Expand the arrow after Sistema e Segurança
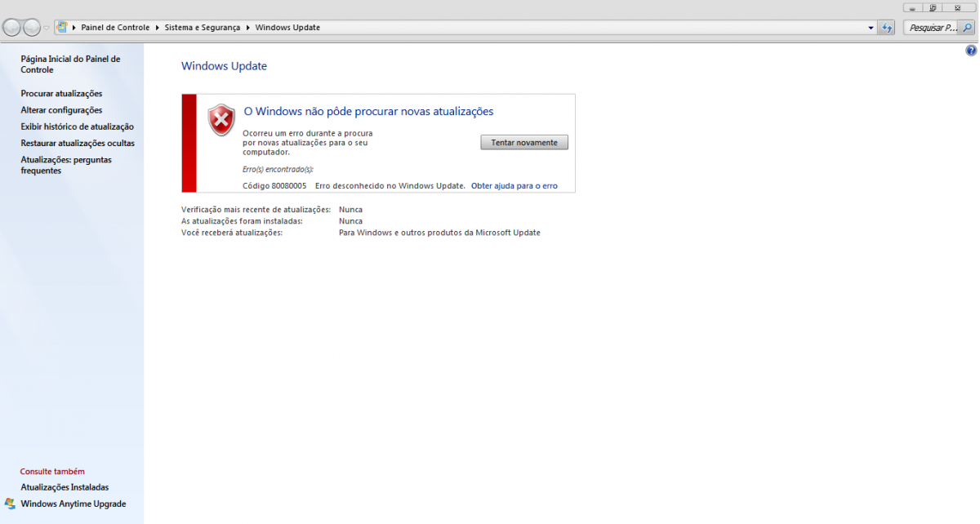The width and height of the screenshot is (980, 524). click(x=247, y=28)
